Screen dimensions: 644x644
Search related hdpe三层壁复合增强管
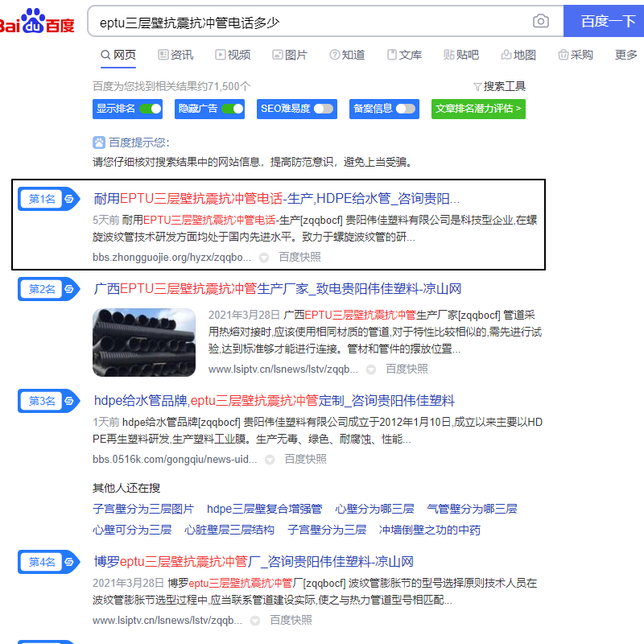click(265, 509)
